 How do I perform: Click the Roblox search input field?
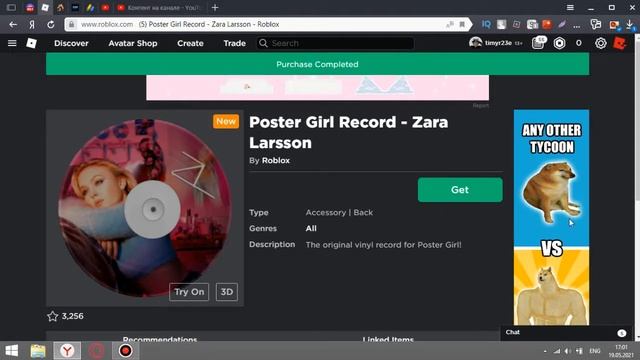pyautogui.click(x=336, y=43)
